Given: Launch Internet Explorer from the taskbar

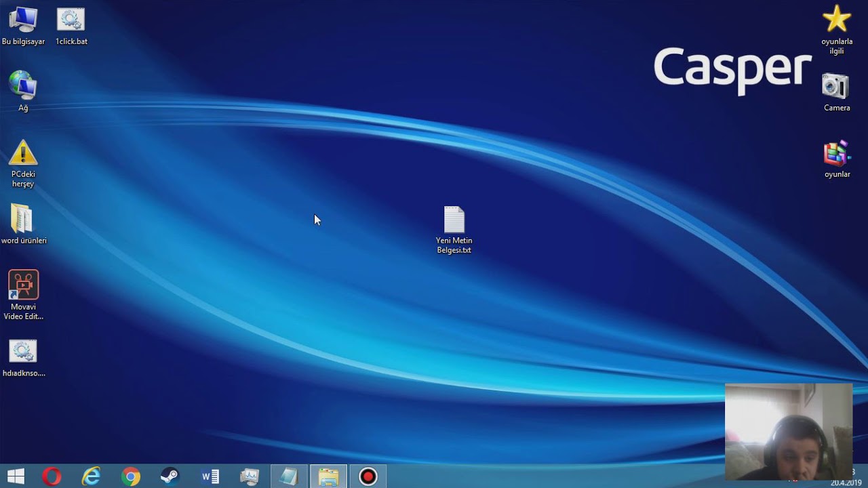Looking at the screenshot, I should click(91, 476).
